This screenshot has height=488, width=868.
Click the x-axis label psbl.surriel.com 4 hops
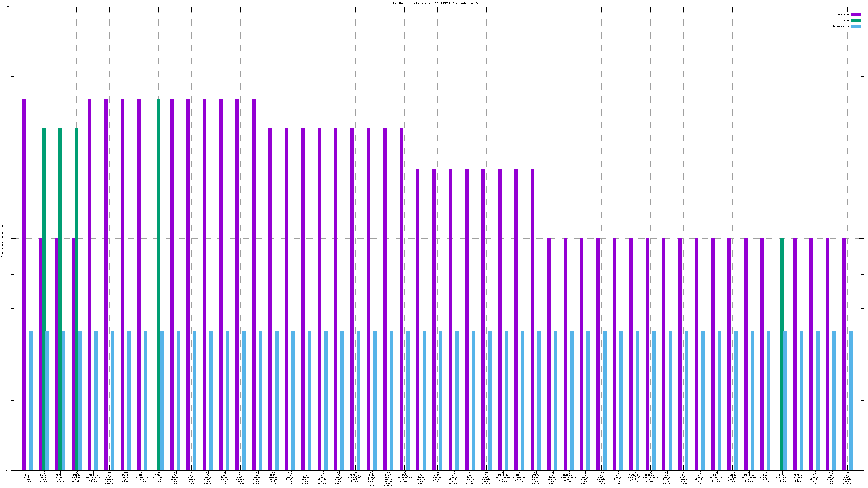point(158,477)
